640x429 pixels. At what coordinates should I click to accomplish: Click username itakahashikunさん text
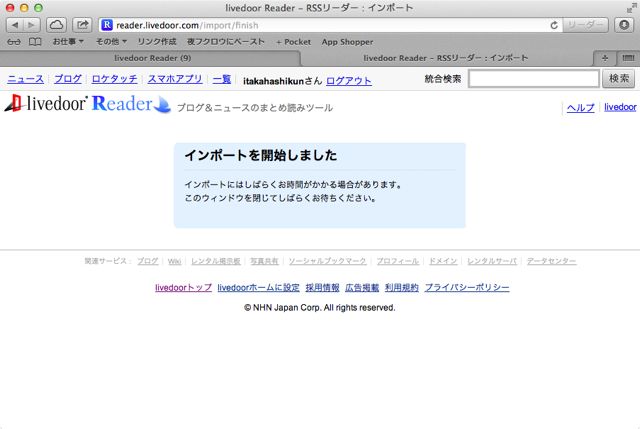282,81
